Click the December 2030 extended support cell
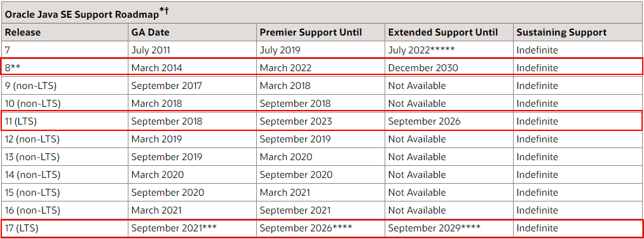Viewport: 644px width, 239px height. [449, 68]
